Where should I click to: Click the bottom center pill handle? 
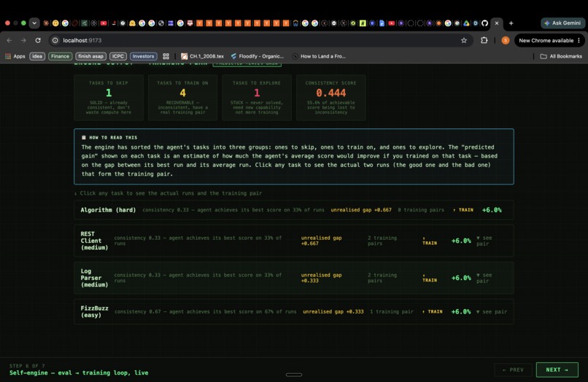294,375
